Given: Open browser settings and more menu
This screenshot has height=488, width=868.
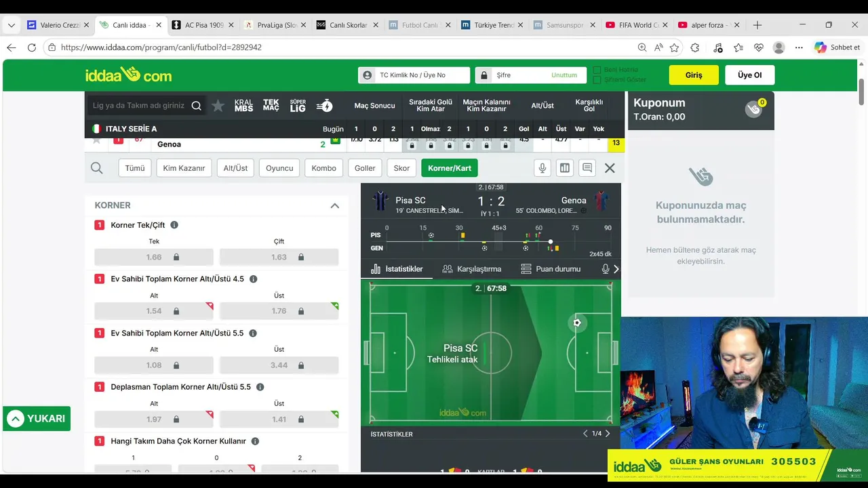Looking at the screenshot, I should tap(799, 47).
